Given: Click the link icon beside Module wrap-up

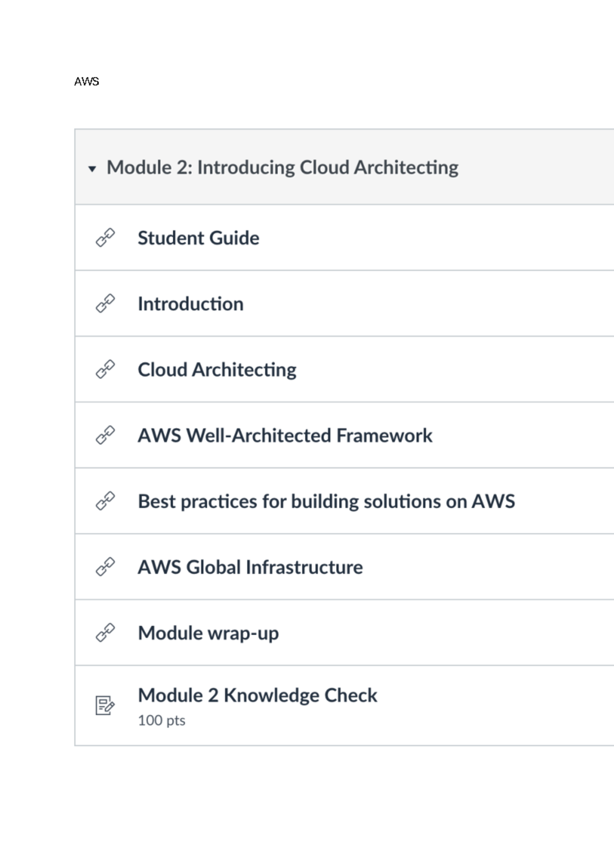Looking at the screenshot, I should click(105, 633).
